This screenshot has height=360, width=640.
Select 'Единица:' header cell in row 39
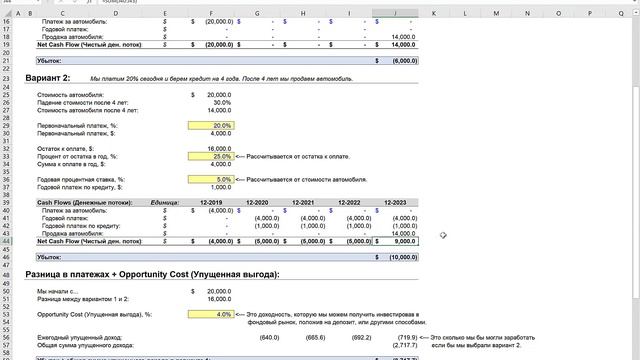(x=164, y=202)
